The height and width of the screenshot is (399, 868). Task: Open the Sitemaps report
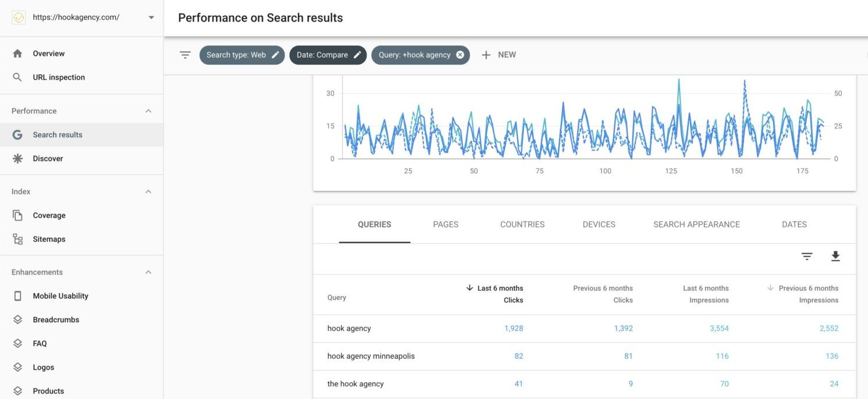coord(48,238)
